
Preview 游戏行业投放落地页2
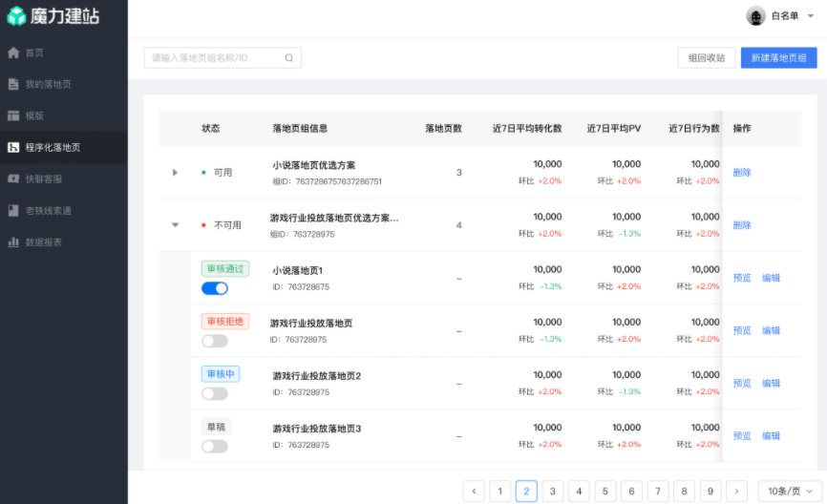pos(742,384)
